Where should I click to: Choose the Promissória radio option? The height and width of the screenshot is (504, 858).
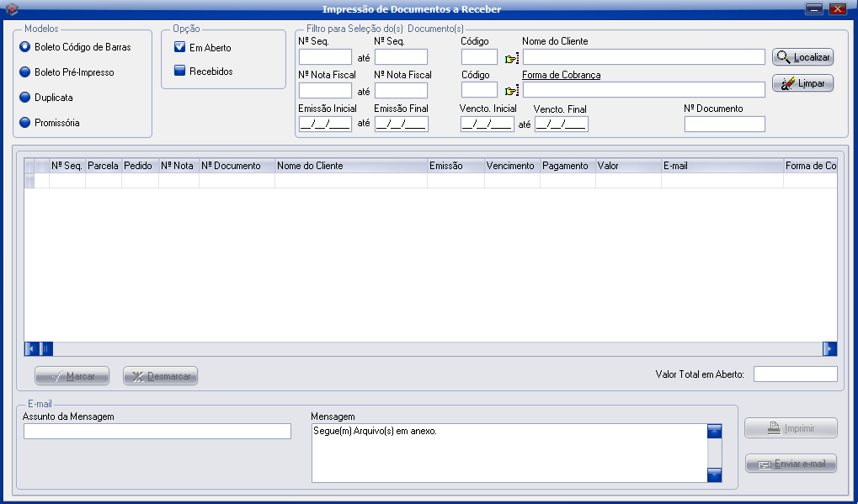(24, 123)
